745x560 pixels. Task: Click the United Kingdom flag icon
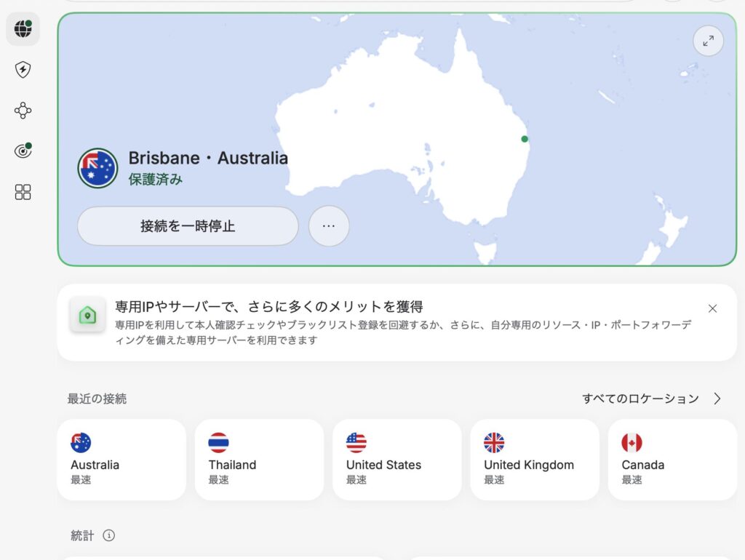(494, 443)
